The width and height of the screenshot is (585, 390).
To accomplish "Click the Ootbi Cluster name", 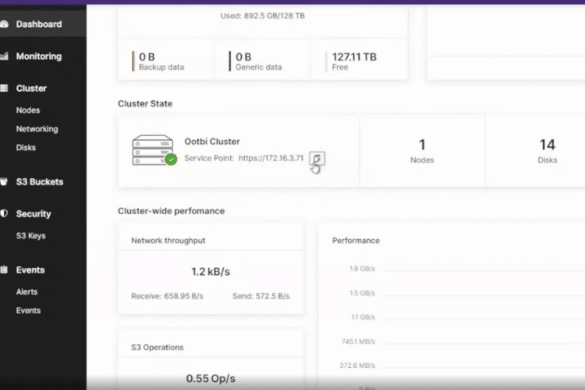I will 212,141.
